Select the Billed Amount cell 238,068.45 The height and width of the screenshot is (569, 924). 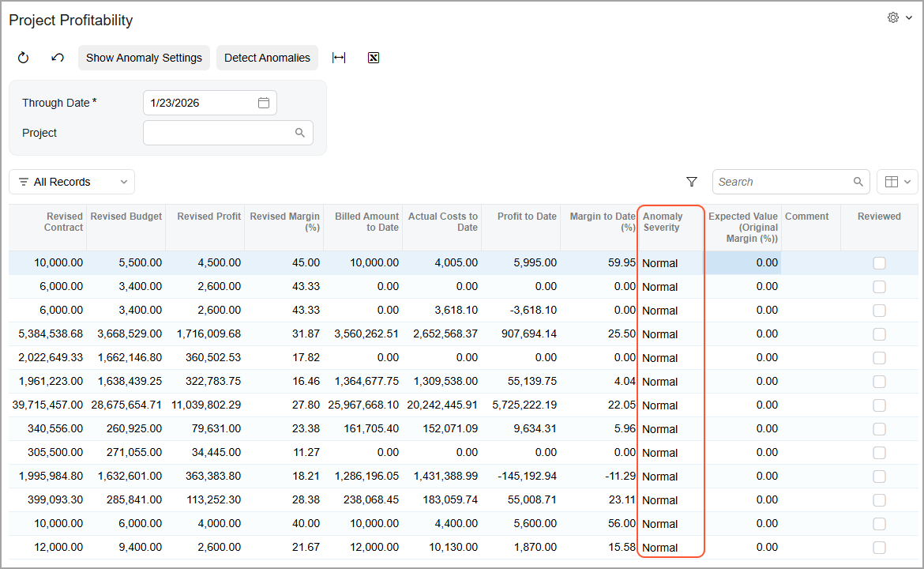(363, 500)
